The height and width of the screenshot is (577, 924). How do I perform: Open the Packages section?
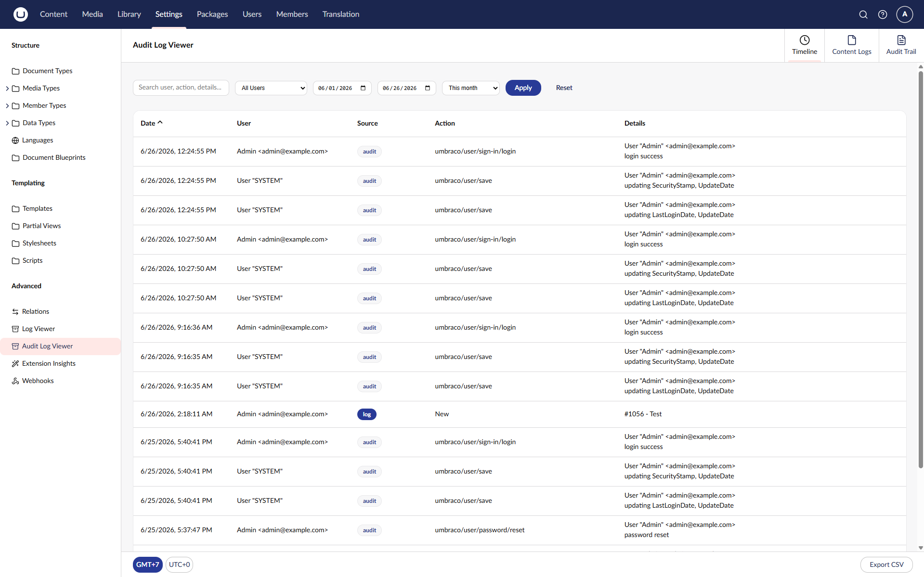click(212, 14)
